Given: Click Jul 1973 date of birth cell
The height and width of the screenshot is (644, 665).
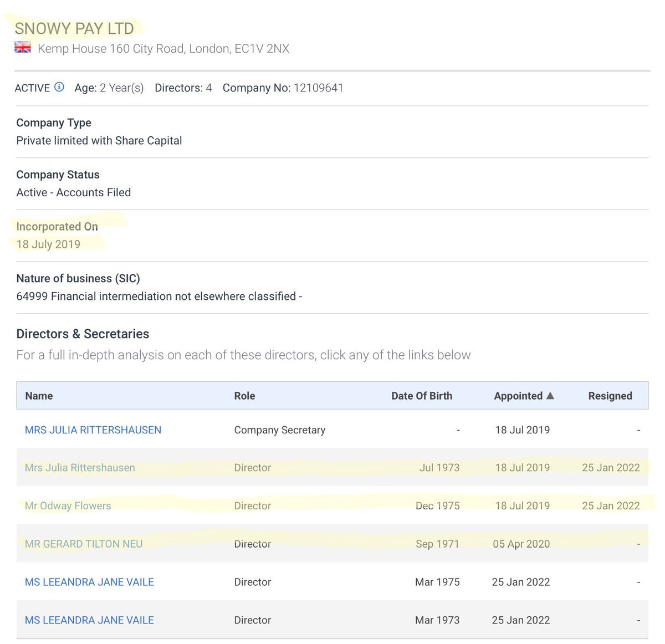Looking at the screenshot, I should (439, 467).
